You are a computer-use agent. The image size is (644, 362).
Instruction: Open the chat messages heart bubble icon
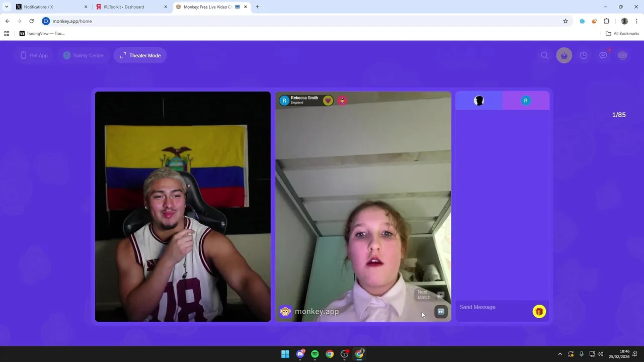pyautogui.click(x=603, y=55)
